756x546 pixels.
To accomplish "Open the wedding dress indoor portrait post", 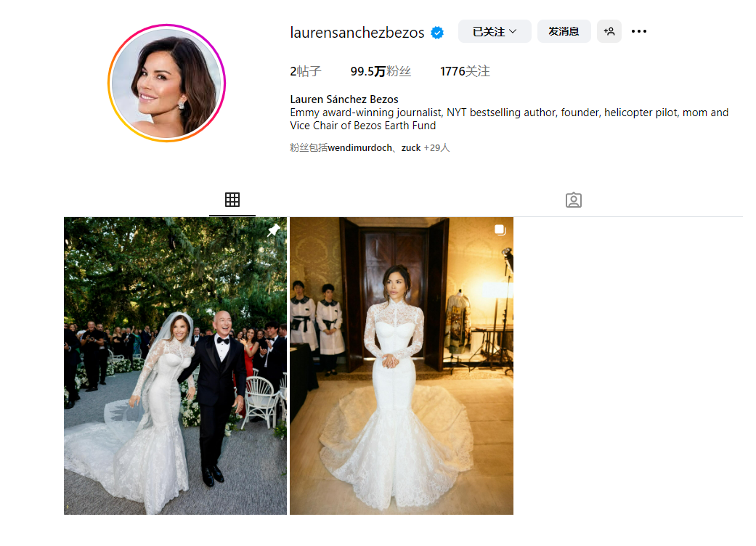I will click(x=401, y=366).
